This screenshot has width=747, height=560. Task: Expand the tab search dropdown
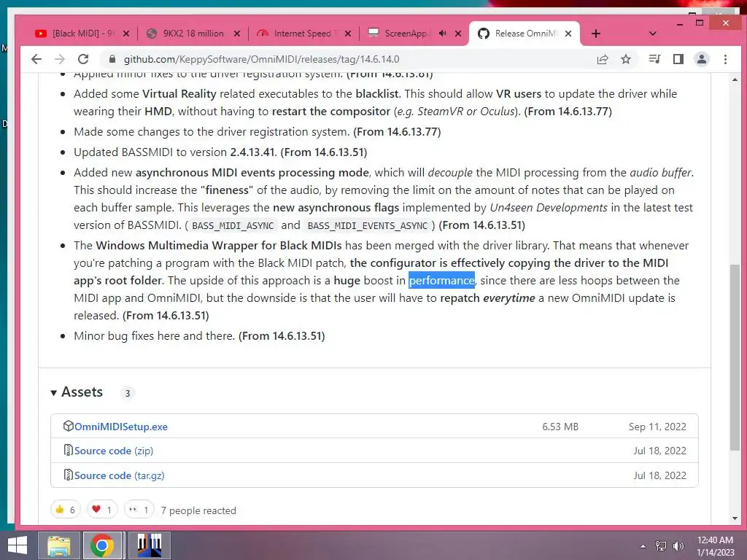point(653,34)
